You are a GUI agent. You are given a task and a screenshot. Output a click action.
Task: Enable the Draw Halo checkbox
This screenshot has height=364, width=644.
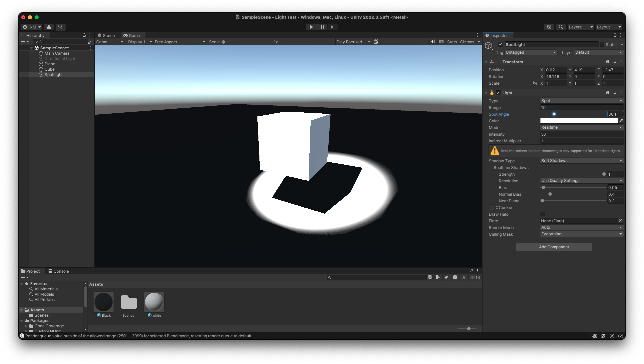(542, 214)
